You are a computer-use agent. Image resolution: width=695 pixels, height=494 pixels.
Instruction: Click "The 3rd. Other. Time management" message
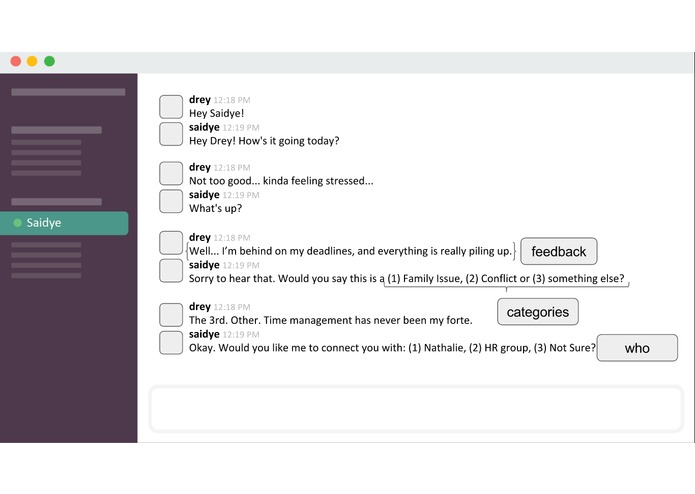(331, 320)
